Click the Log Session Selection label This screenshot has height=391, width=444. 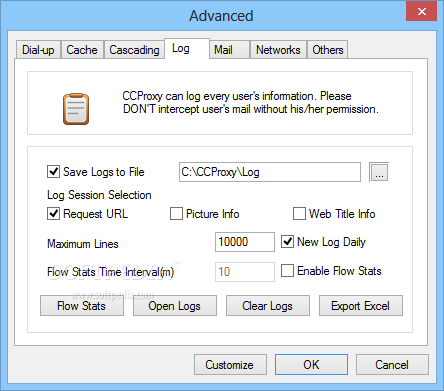click(x=99, y=195)
